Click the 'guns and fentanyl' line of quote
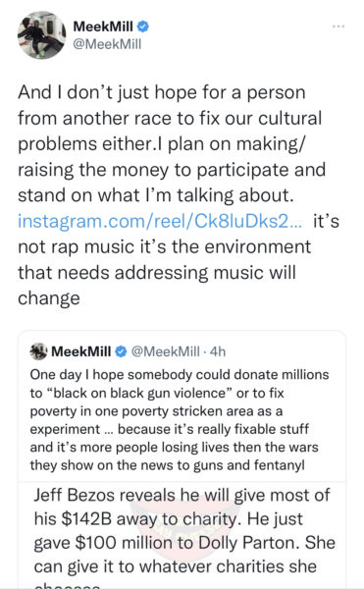The width and height of the screenshot is (364, 589). (167, 465)
